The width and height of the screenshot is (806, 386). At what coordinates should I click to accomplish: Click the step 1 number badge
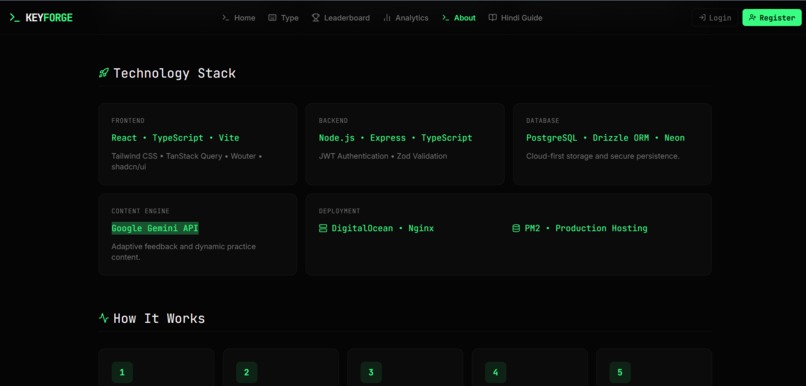[122, 373]
